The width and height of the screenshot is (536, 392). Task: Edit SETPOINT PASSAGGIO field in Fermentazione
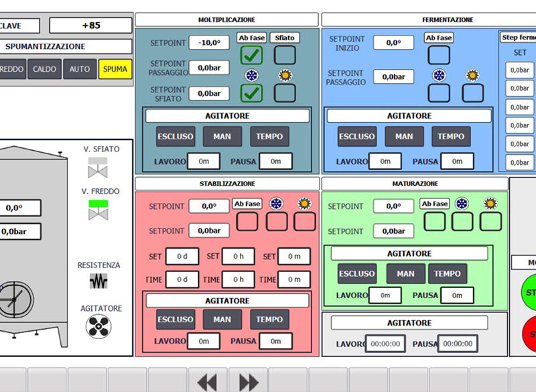(x=393, y=77)
